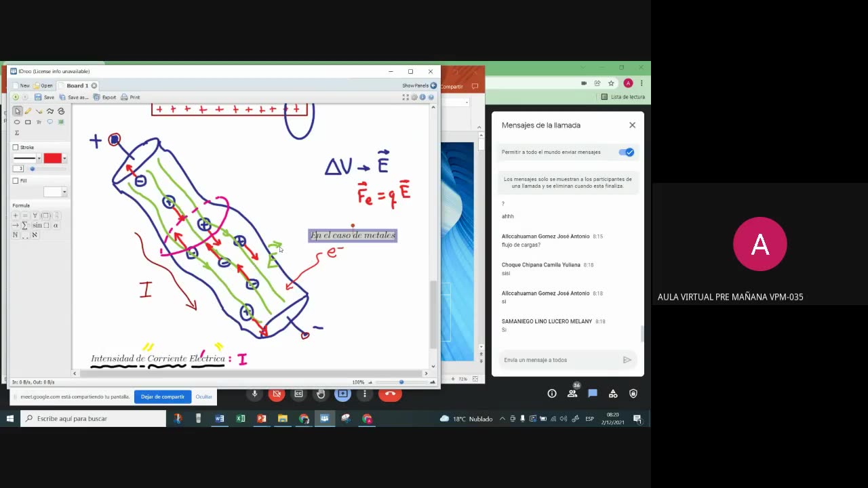The image size is (868, 488).
Task: Raise hand in Meet
Action: tap(321, 394)
